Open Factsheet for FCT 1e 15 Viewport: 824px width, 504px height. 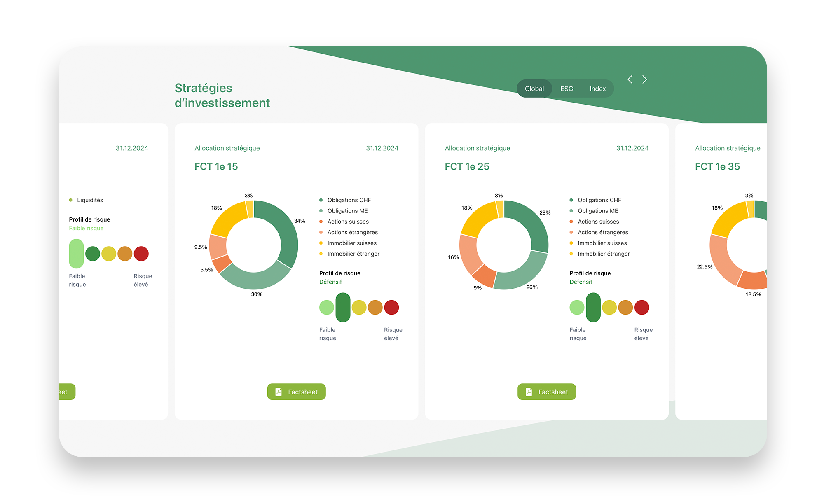pos(296,392)
